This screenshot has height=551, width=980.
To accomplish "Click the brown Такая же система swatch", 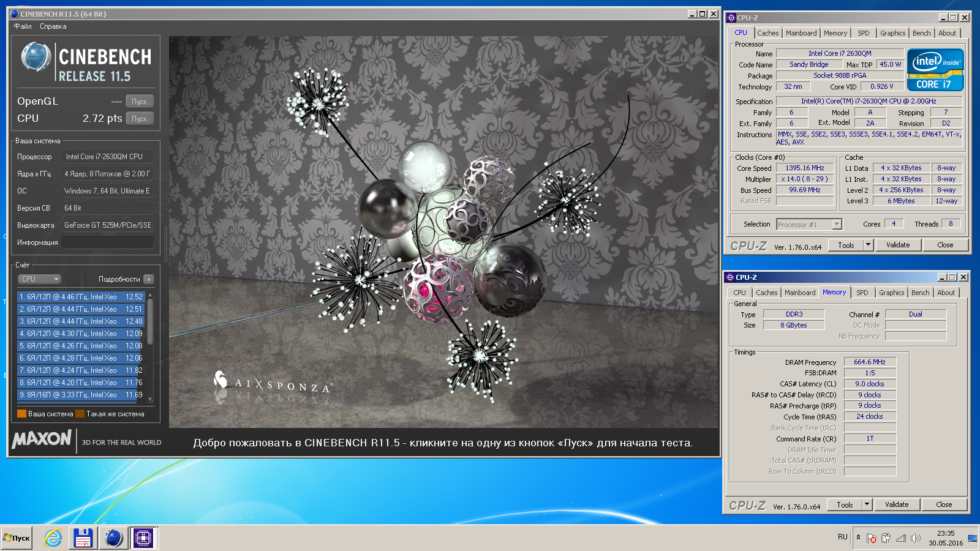I will pos(80,414).
